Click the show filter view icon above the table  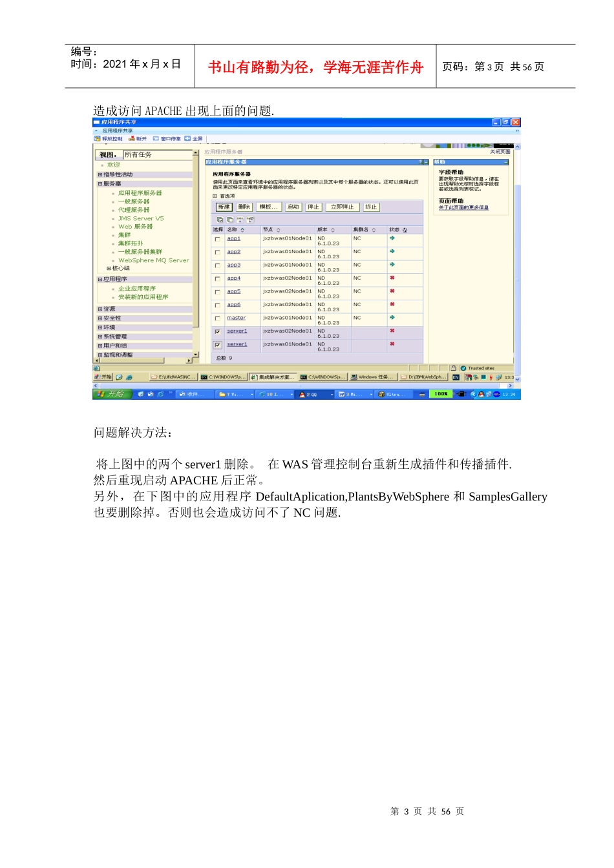tap(240, 220)
